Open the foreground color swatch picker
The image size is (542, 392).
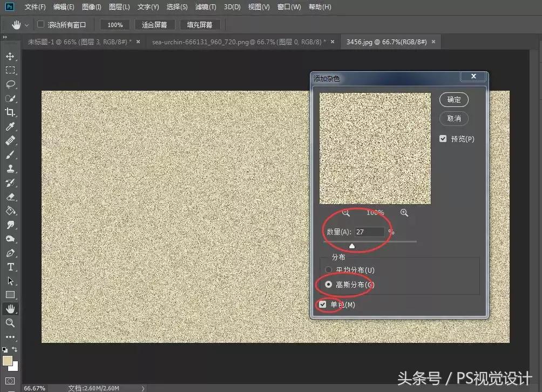tap(8, 359)
